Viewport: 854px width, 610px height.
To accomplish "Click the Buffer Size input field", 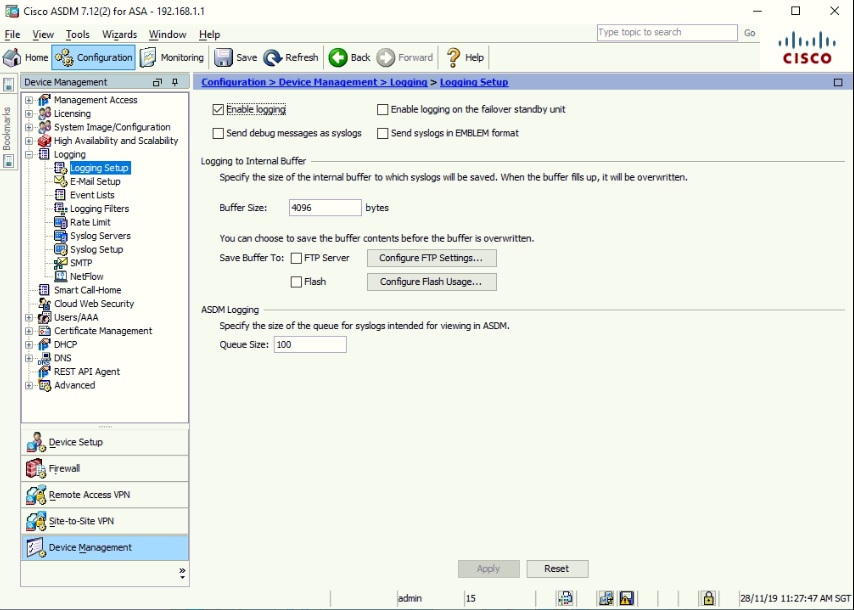I will [325, 208].
